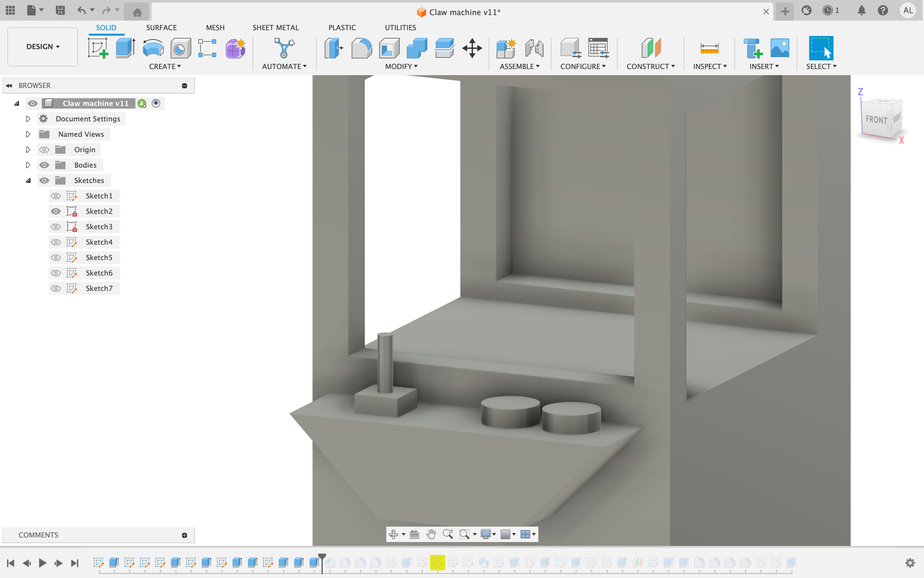Click the highlighted sketch feature in timeline
Screen dimensions: 924x578
tap(437, 563)
